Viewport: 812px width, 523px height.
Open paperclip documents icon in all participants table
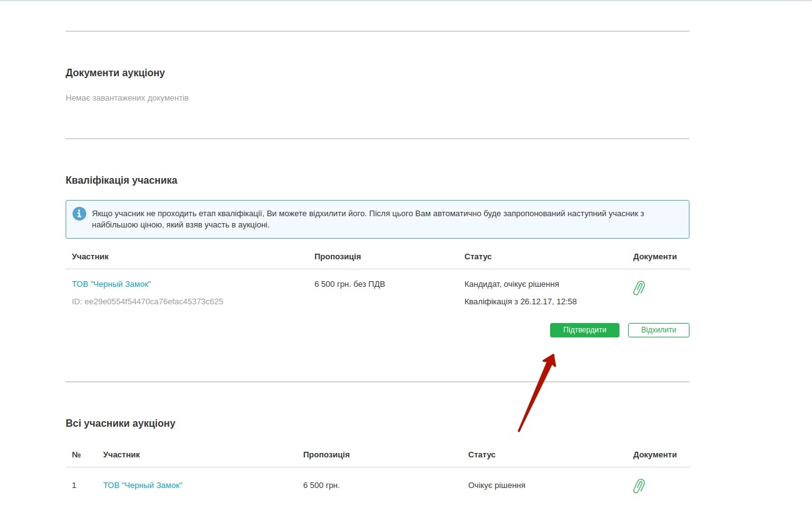639,486
